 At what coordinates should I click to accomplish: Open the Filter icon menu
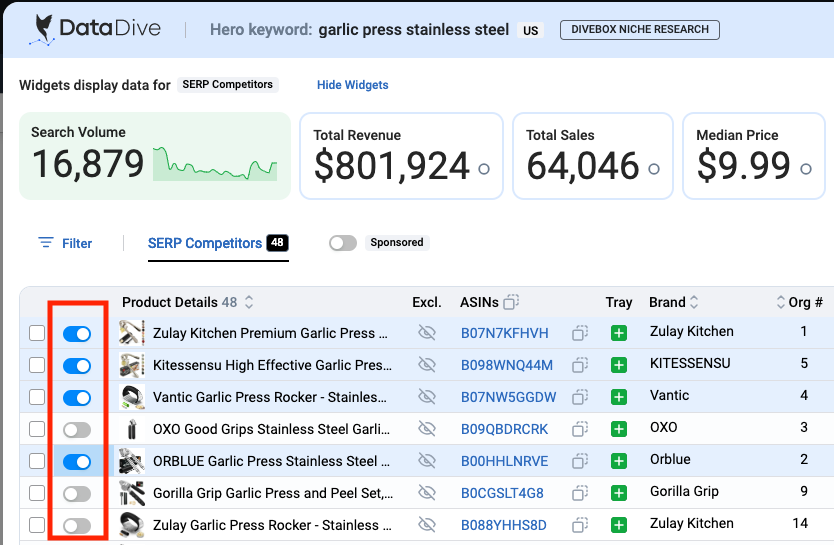[x=46, y=242]
